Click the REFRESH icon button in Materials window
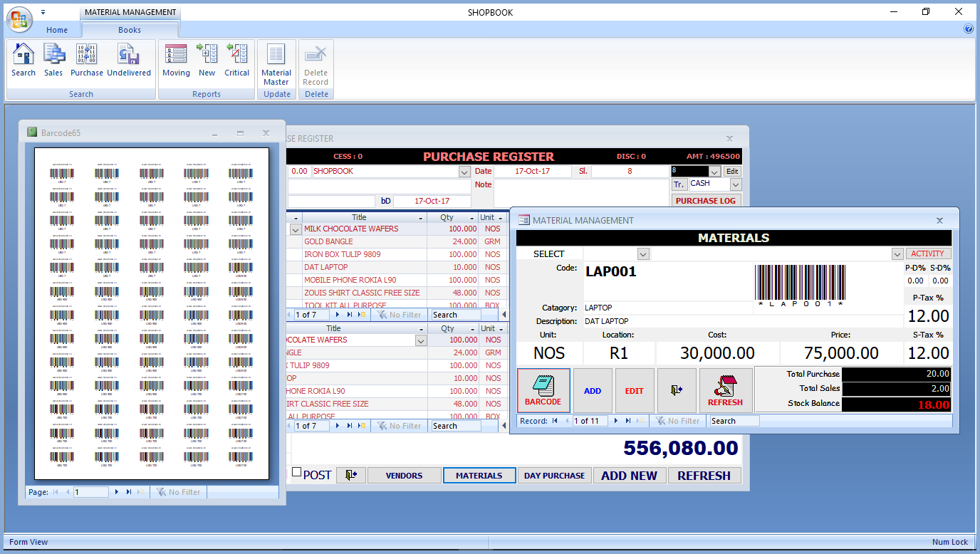Viewport: 980px width, 554px height. pos(725,390)
